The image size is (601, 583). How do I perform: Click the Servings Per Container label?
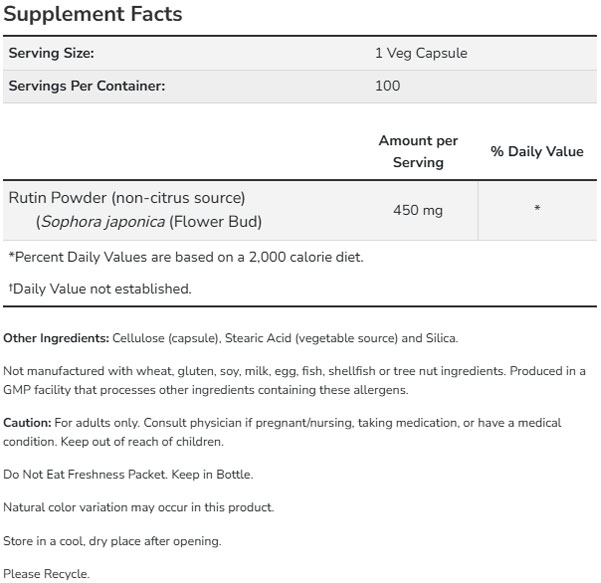[x=87, y=86]
